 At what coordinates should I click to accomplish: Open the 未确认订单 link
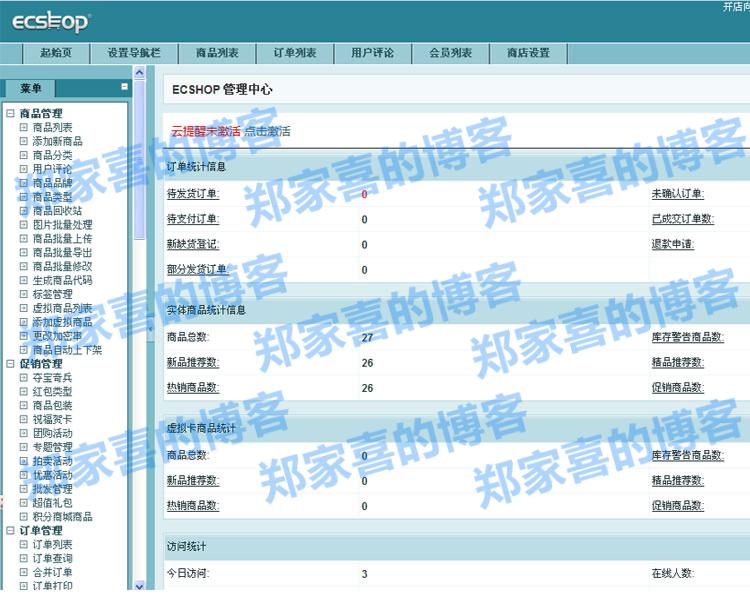tap(678, 194)
